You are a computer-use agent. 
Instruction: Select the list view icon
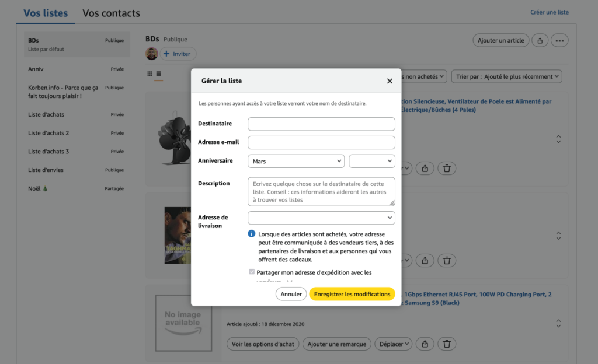click(159, 74)
